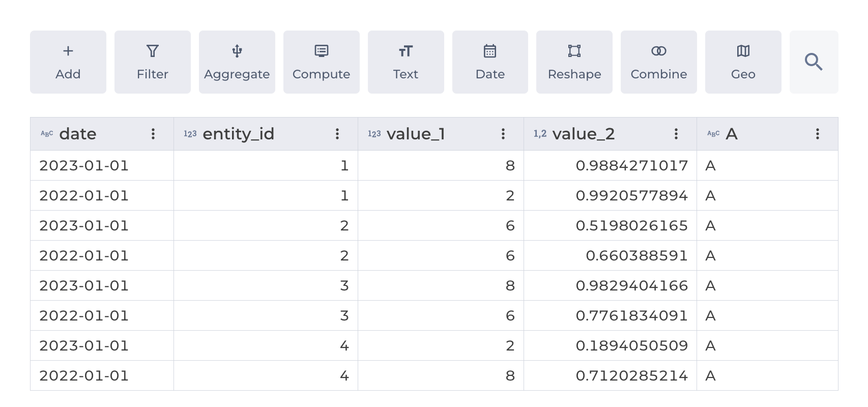Image resolution: width=868 pixels, height=407 pixels.
Task: Select the cell with value 0.9884271017
Action: [x=631, y=165]
